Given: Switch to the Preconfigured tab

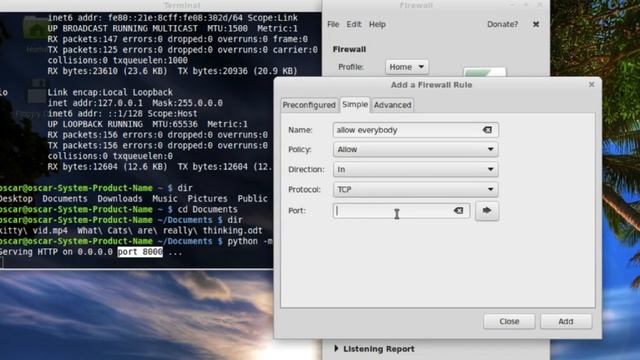Looking at the screenshot, I should coord(309,105).
